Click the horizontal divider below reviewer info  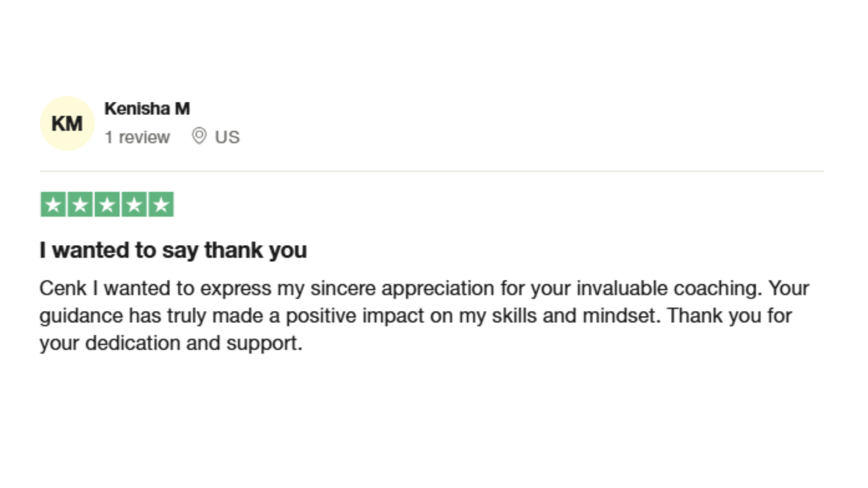point(432,171)
